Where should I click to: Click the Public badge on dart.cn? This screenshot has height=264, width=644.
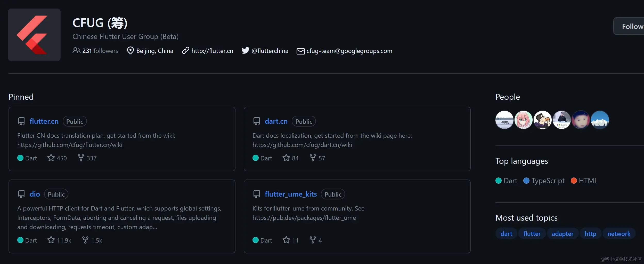coord(304,121)
